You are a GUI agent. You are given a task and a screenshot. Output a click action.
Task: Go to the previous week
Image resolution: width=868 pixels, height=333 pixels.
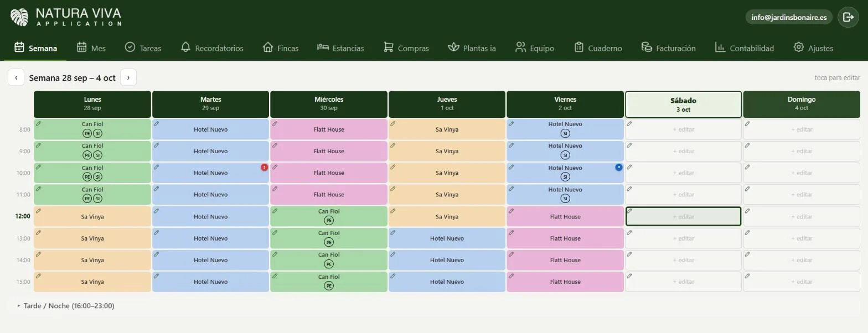tap(16, 77)
